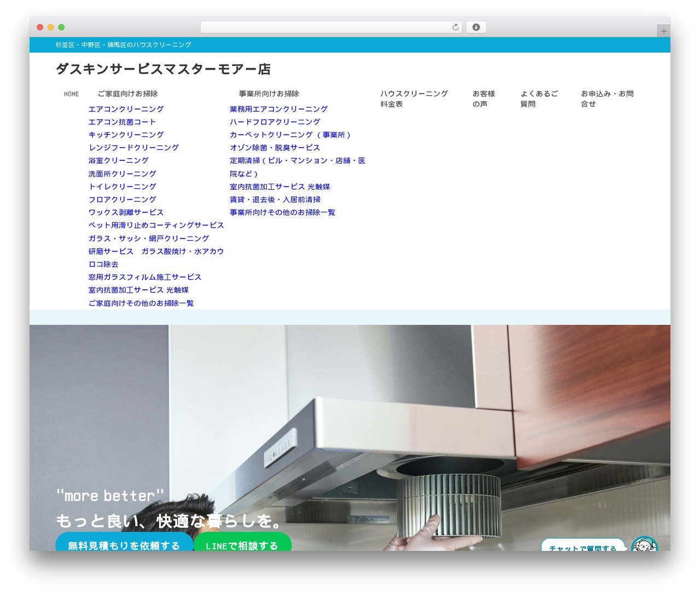Open the お申込み・お問合せ menu item

[x=607, y=99]
